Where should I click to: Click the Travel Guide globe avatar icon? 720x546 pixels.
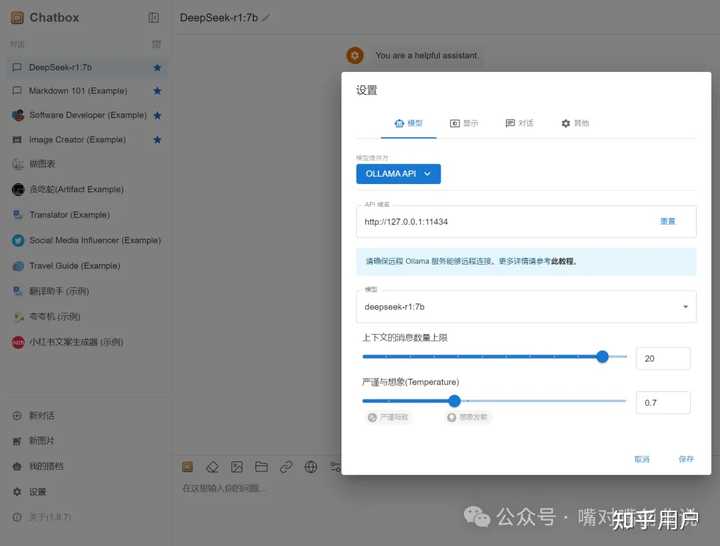click(x=18, y=266)
